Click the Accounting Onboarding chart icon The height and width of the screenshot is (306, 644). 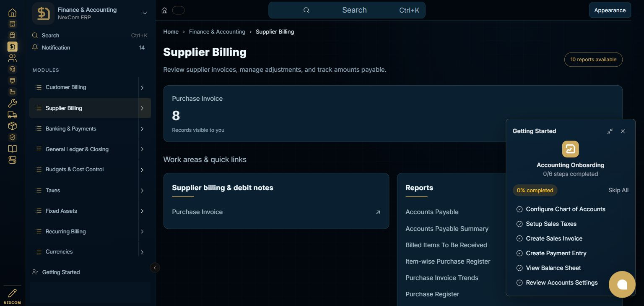pyautogui.click(x=570, y=149)
